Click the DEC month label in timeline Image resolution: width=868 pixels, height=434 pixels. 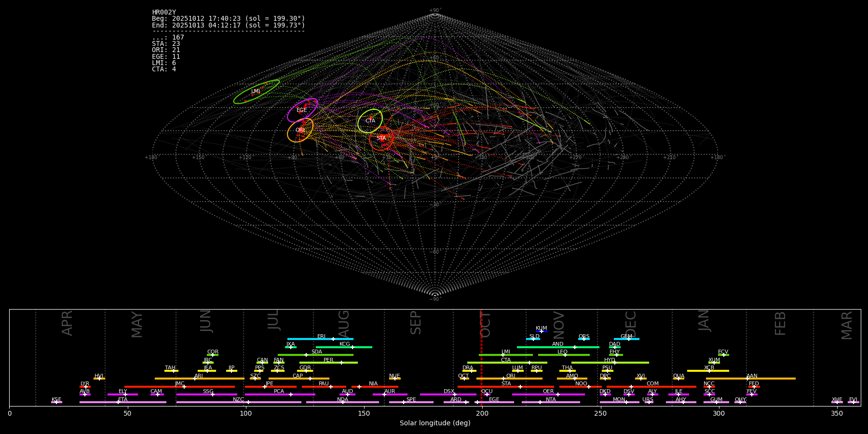click(x=631, y=324)
